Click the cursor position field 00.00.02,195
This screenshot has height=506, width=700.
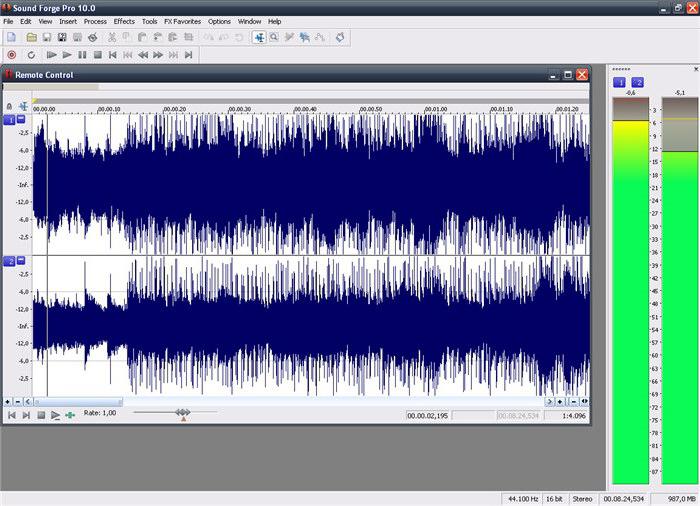point(427,414)
